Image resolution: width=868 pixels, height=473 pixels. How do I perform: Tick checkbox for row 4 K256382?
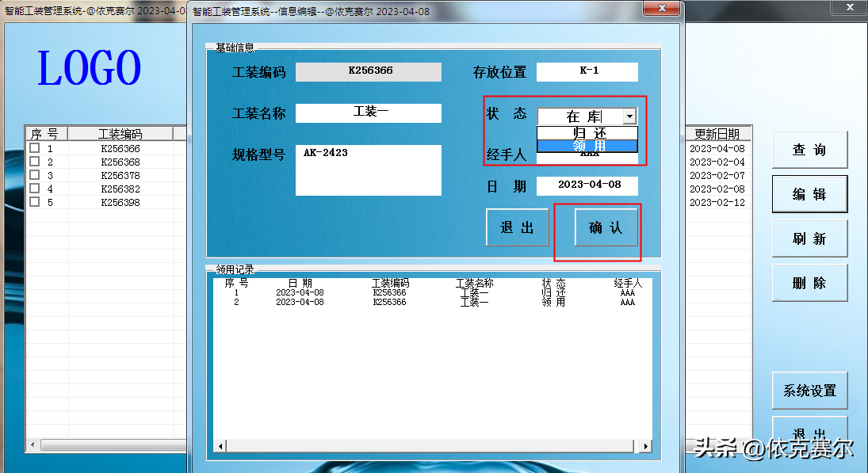[34, 188]
